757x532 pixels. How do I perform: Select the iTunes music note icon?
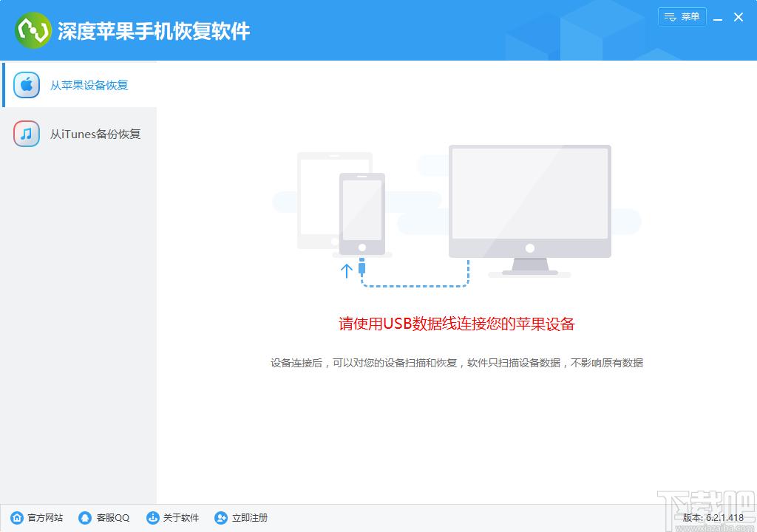tap(27, 134)
